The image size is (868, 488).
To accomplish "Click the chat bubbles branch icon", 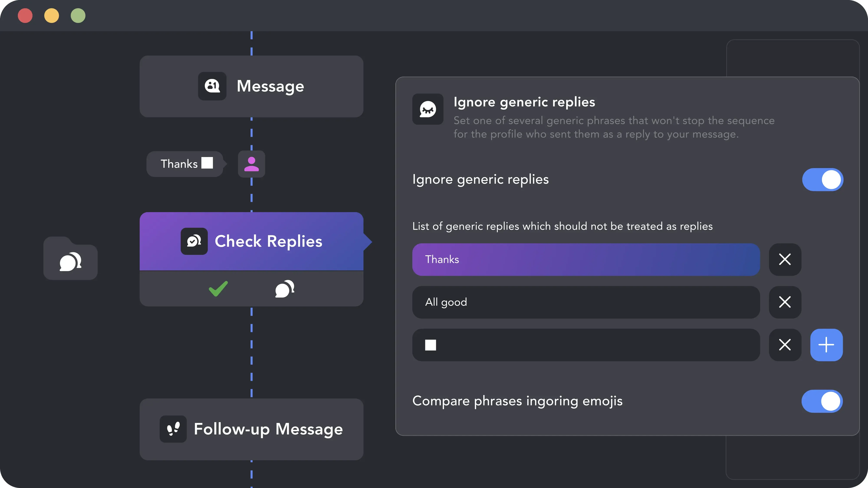I will 285,289.
